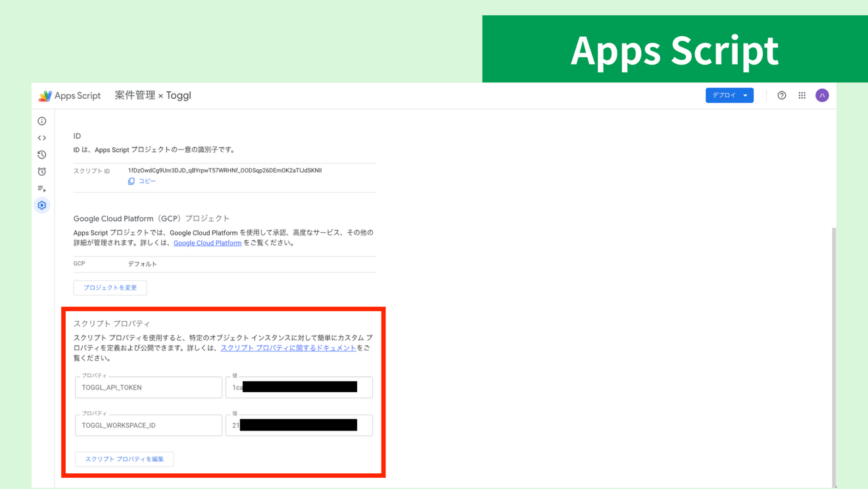The height and width of the screenshot is (489, 868).
Task: Click the TOGGL_WORKSPACE_ID property field
Action: (x=149, y=425)
